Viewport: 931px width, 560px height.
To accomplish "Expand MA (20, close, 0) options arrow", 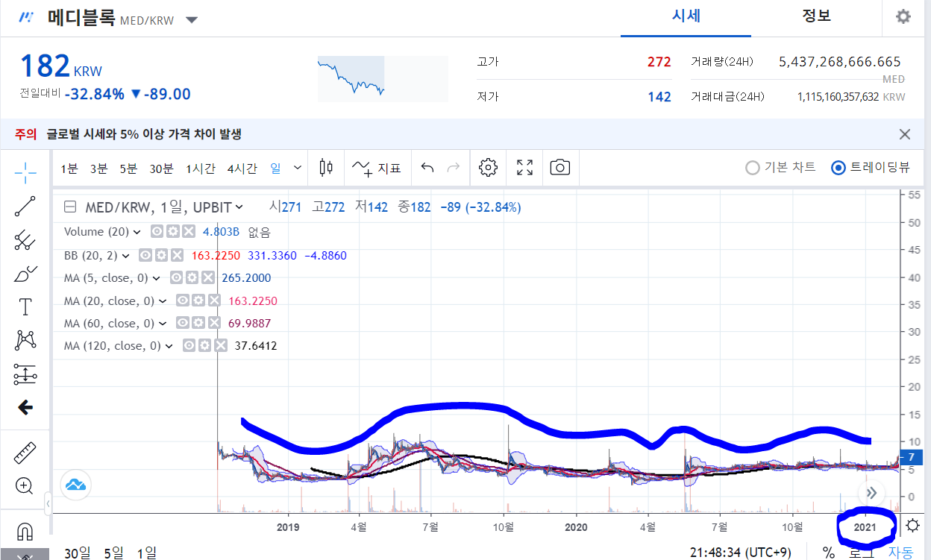I will click(163, 301).
